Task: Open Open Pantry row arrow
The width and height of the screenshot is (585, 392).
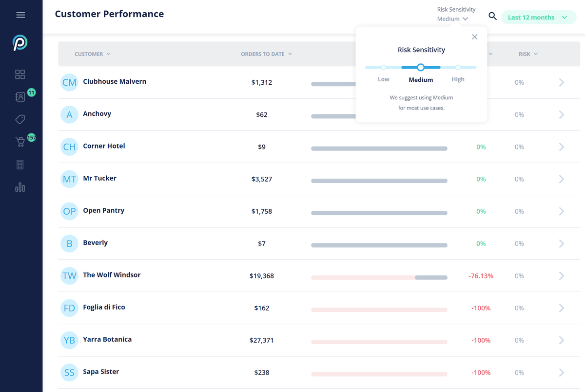Action: 562,211
